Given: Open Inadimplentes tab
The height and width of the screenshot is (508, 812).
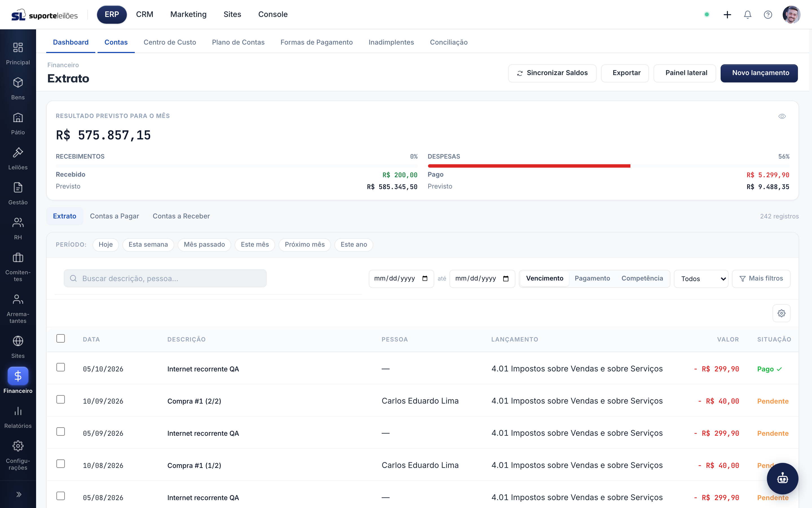Looking at the screenshot, I should click(x=391, y=42).
